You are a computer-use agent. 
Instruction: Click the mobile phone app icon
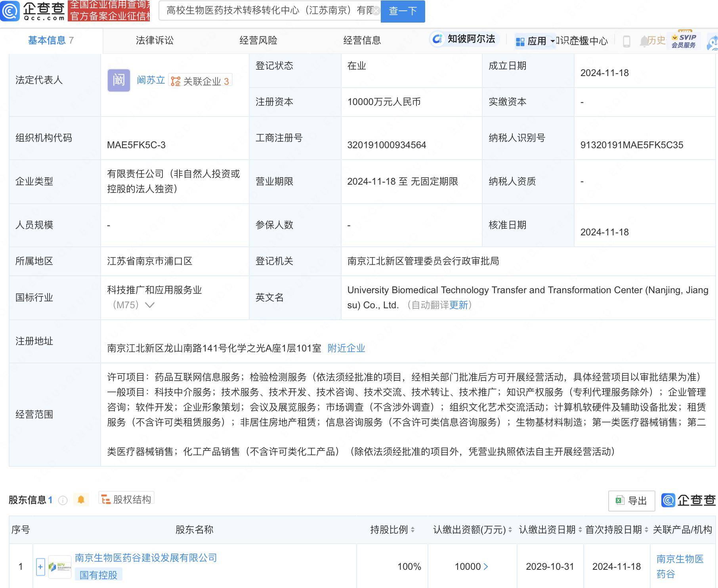626,41
